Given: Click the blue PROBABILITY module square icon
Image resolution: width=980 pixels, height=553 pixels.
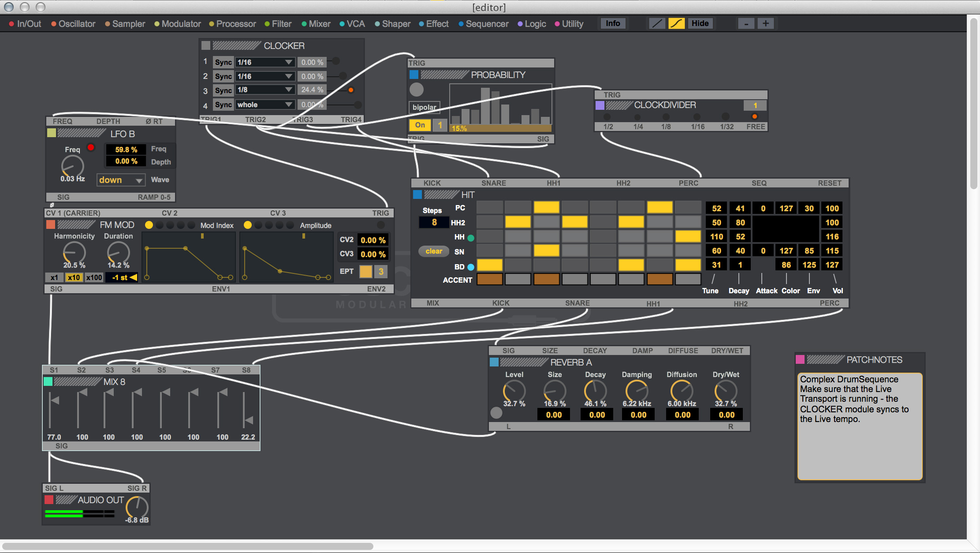Looking at the screenshot, I should click(414, 75).
